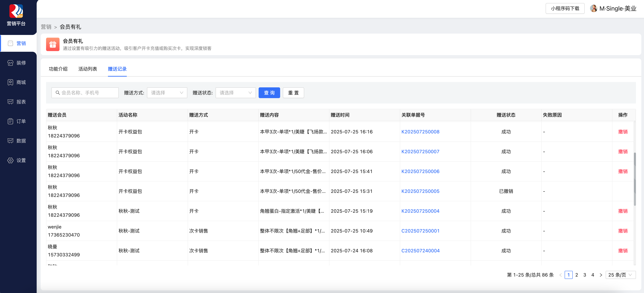Image resolution: width=644 pixels, height=293 pixels.
Task: Open the 数据 sidebar icon
Action: (x=10, y=141)
